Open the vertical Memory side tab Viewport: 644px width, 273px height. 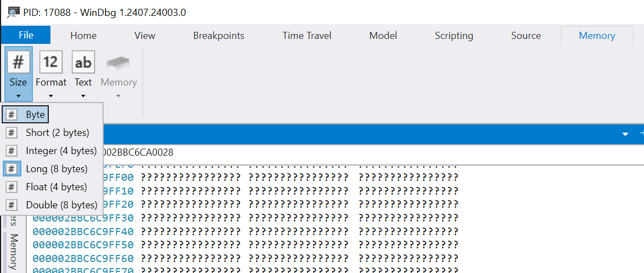pos(14,252)
